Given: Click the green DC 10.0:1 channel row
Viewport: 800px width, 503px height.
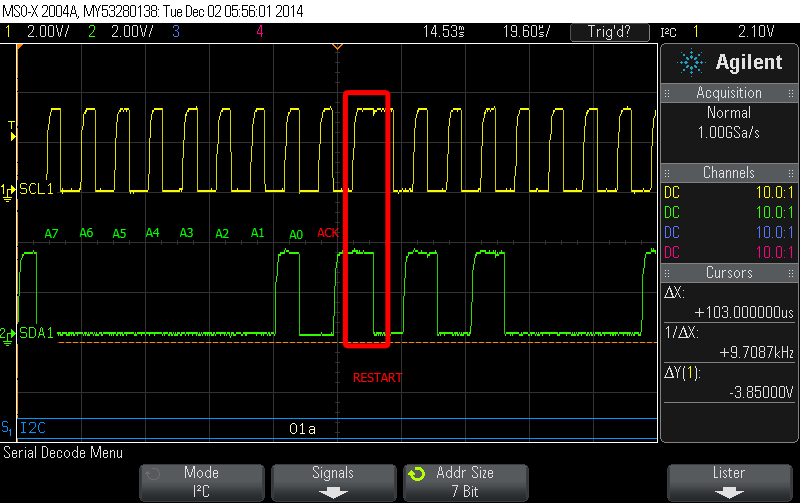Looking at the screenshot, I should 729,213.
